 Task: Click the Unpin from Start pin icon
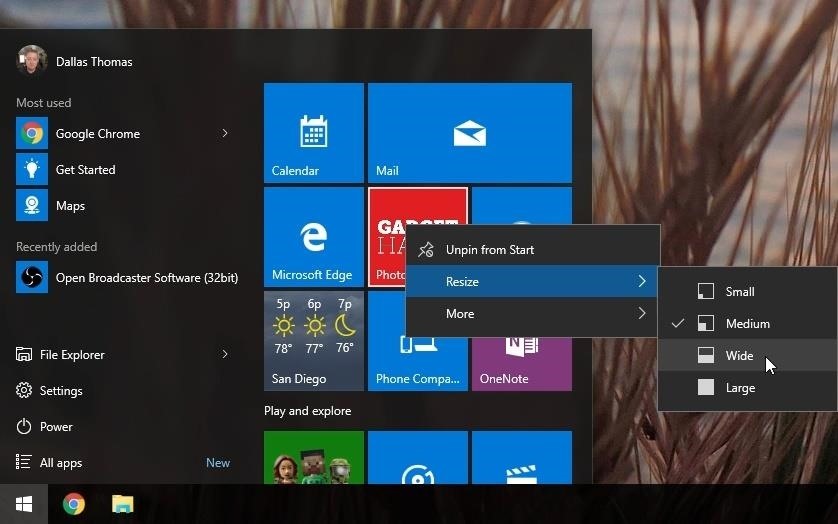[426, 250]
